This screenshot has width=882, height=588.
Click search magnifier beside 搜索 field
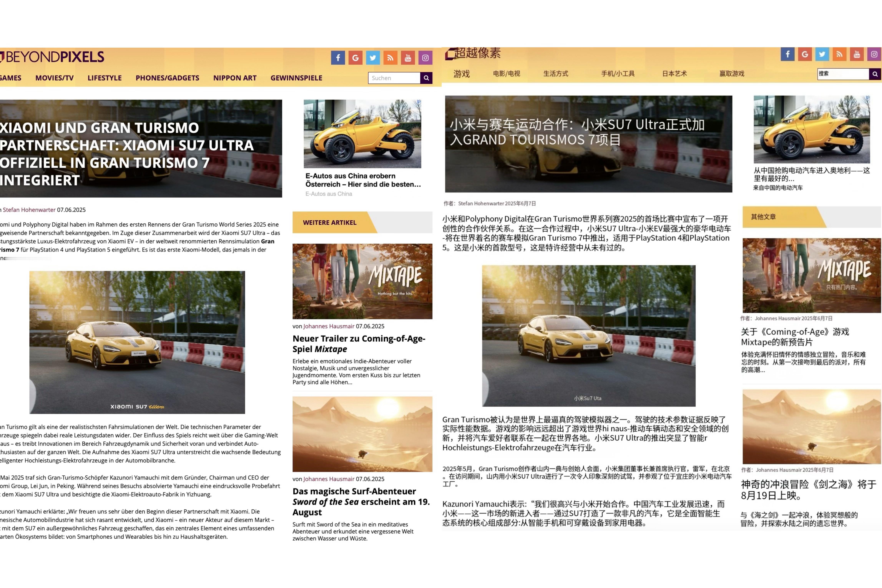(875, 74)
